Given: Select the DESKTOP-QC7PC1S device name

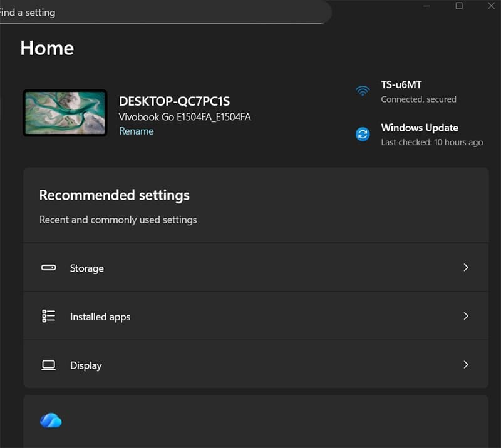Looking at the screenshot, I should pyautogui.click(x=175, y=101).
